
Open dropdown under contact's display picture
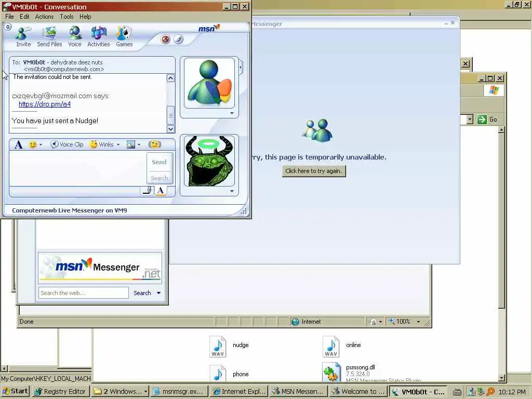[x=232, y=113]
